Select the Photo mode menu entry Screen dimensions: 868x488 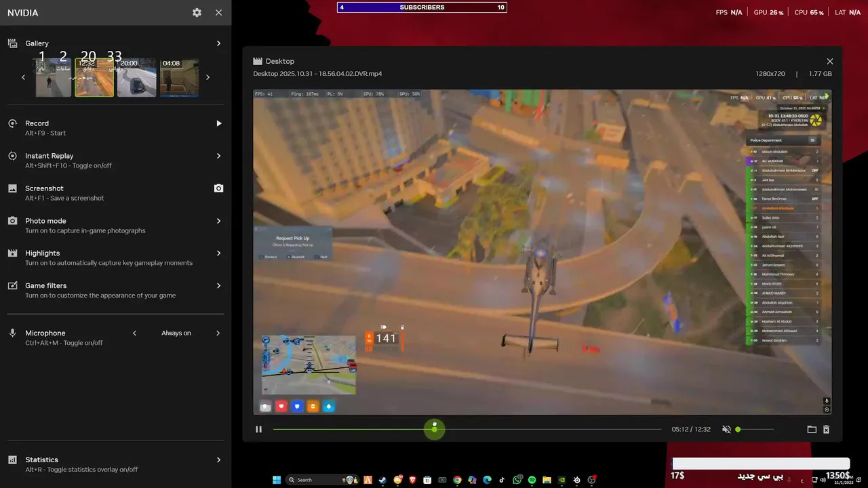[x=115, y=225]
